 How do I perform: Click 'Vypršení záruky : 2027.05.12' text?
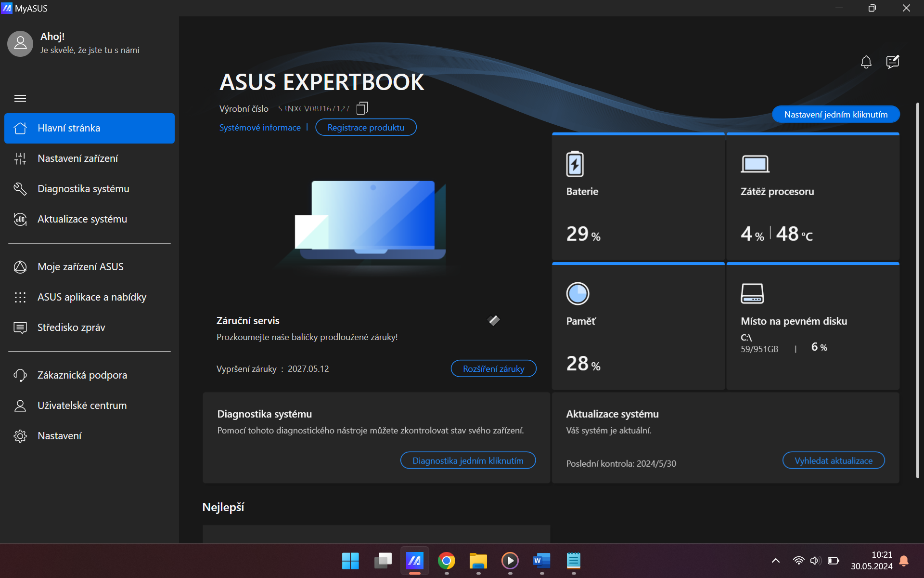[x=273, y=369]
